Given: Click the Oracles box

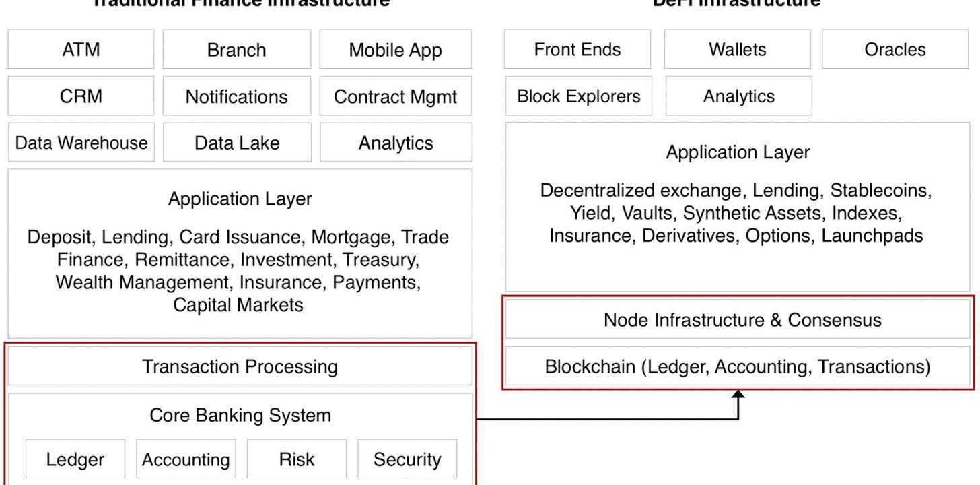Looking at the screenshot, I should (895, 49).
